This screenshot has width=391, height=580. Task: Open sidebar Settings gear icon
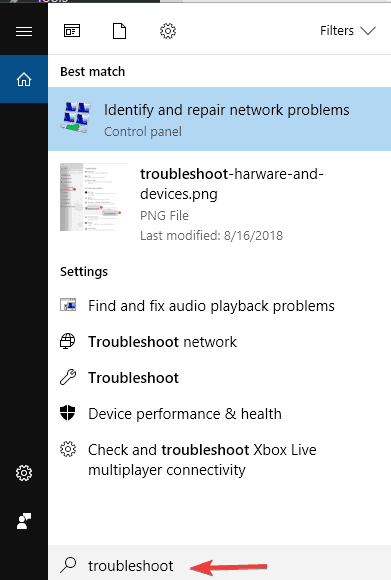coord(24,473)
